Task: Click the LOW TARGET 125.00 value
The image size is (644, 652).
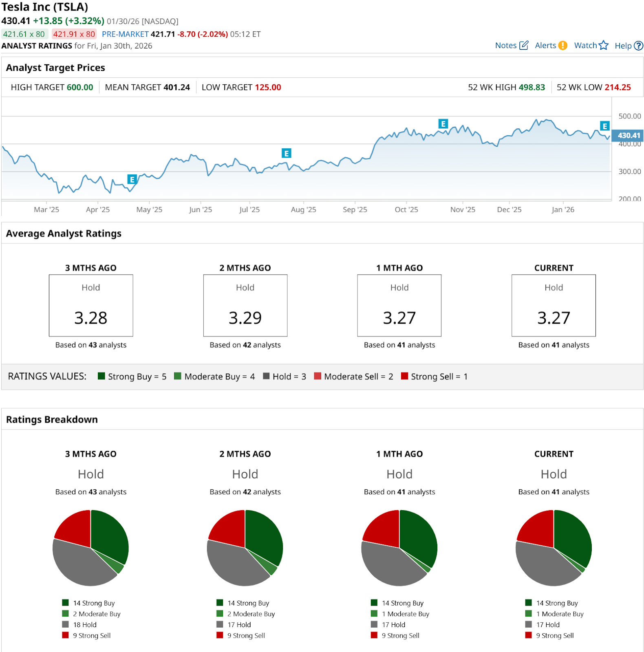Action: coord(268,87)
